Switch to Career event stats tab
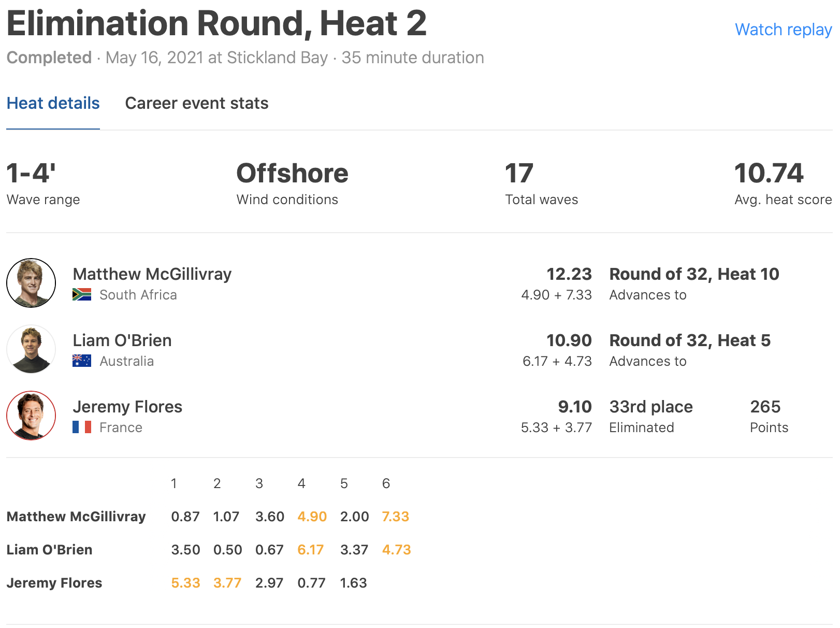840x628 pixels. click(x=197, y=103)
